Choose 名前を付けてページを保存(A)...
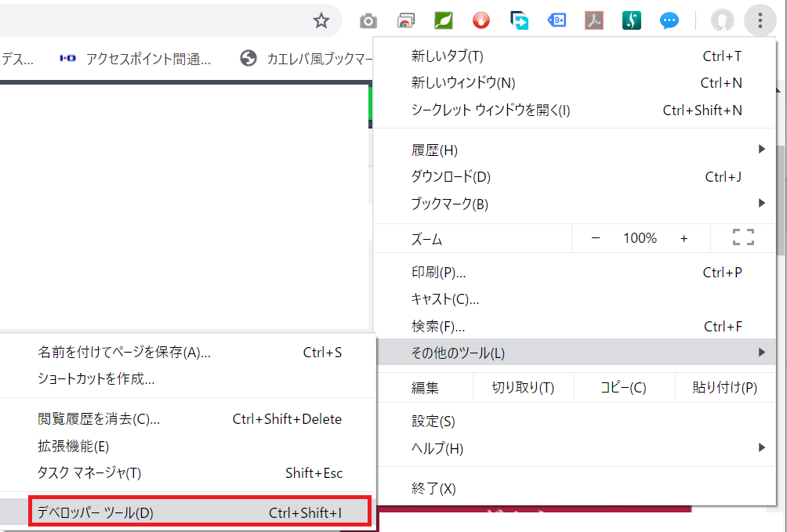787x532 pixels. click(187, 353)
